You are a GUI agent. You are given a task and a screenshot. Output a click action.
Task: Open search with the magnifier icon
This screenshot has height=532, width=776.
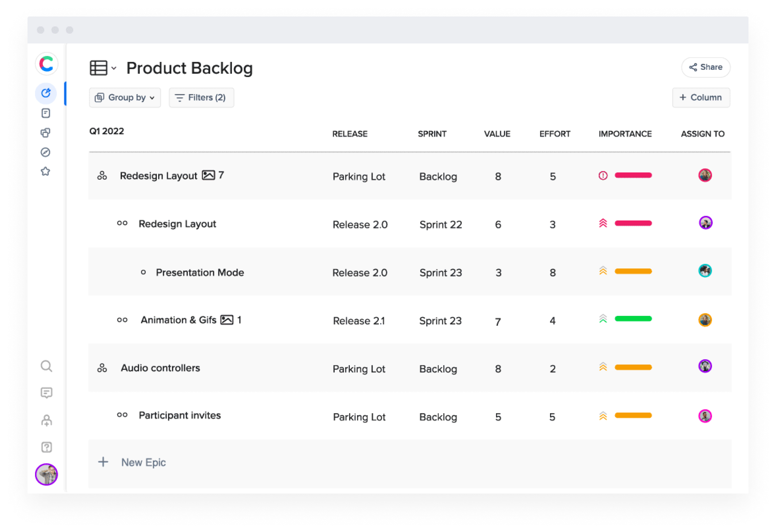click(46, 366)
